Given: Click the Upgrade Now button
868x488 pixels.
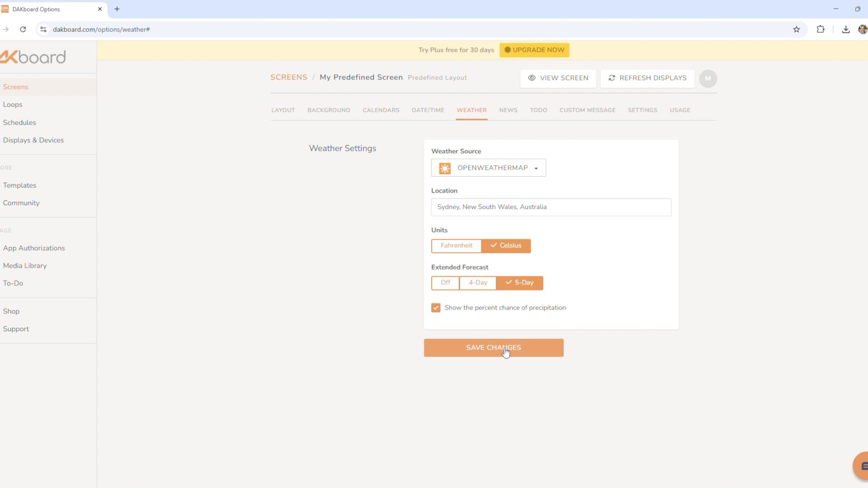Looking at the screenshot, I should pos(534,50).
